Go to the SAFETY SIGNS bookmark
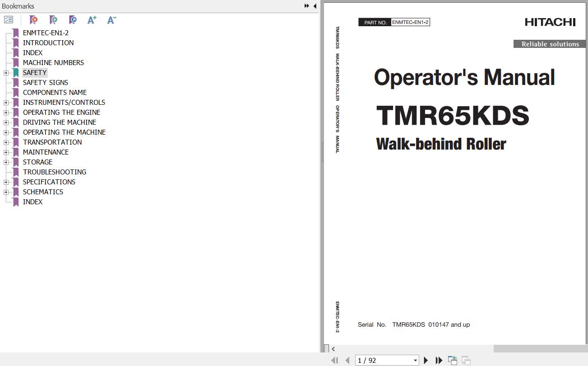Screen dimensions: 588x366 [46, 83]
